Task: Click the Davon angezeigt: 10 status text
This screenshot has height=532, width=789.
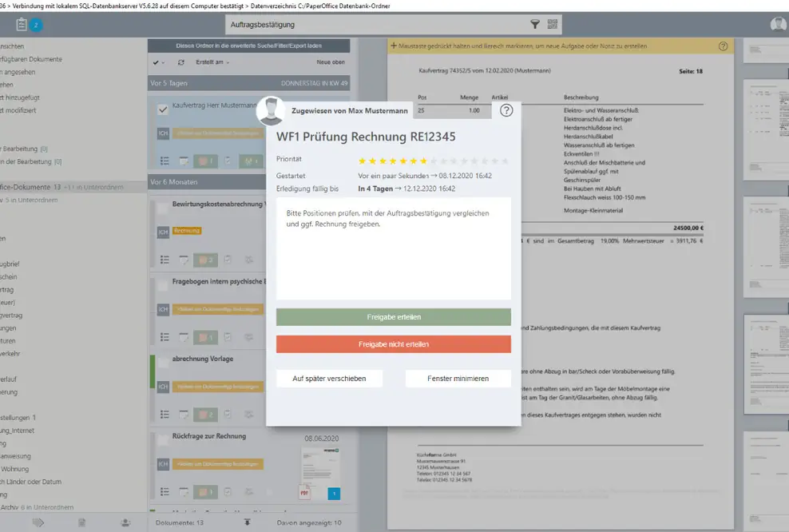Action: 309,523
